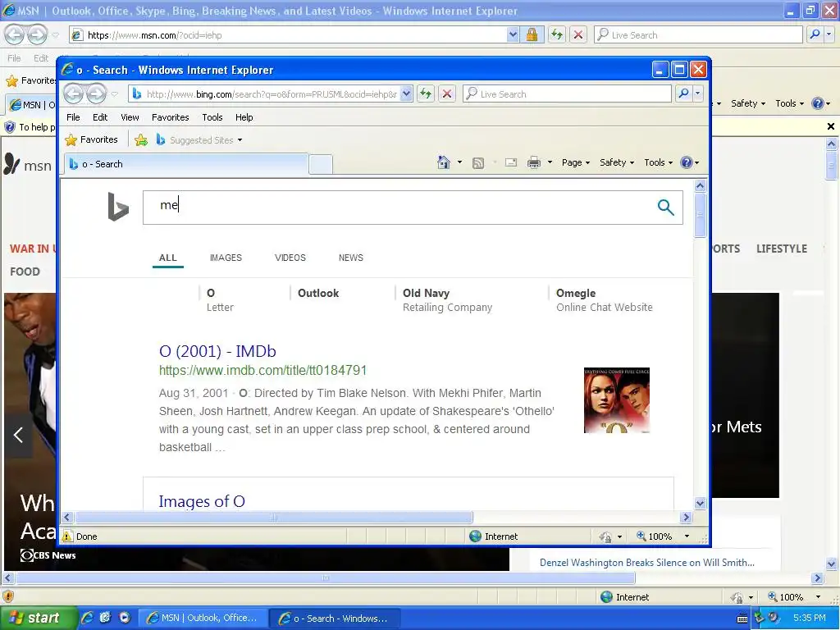
Task: Click the Print icon
Action: (x=533, y=162)
